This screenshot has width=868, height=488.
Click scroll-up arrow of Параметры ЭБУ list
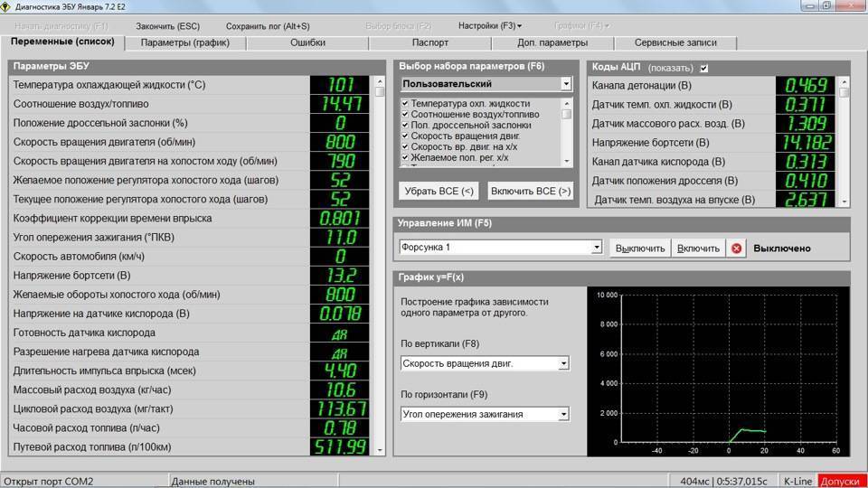pyautogui.click(x=380, y=81)
